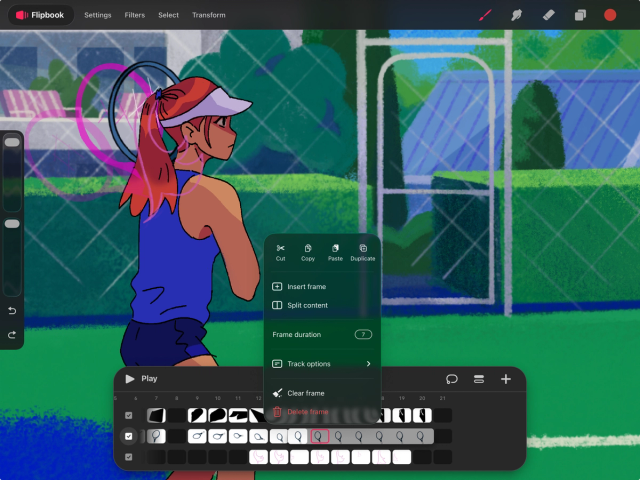Redo the last action
This screenshot has height=480, width=640.
pos(12,335)
